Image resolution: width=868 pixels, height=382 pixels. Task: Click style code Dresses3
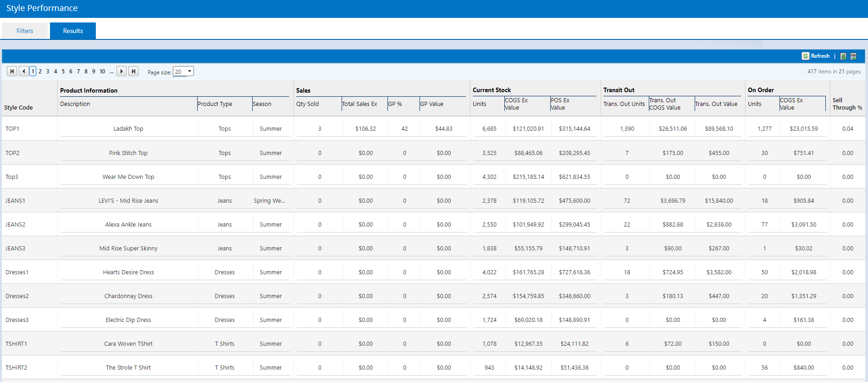pyautogui.click(x=17, y=320)
